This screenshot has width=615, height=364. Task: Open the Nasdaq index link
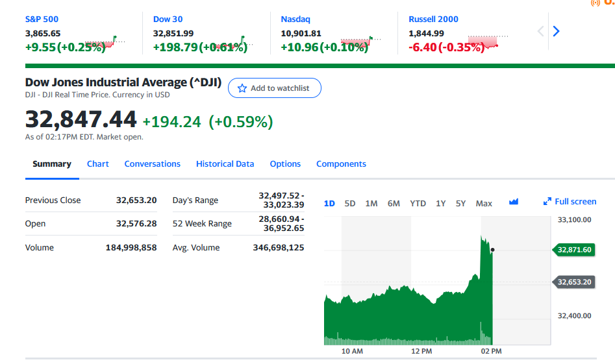tap(295, 19)
